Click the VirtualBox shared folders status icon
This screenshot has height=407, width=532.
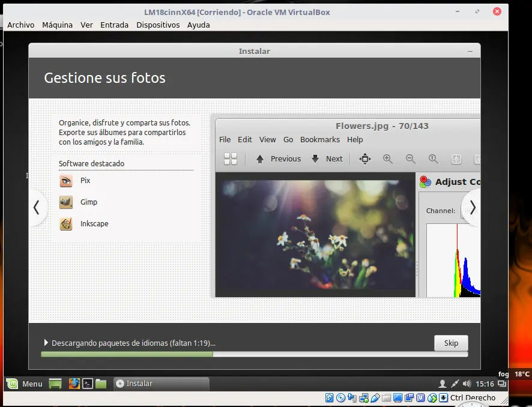pyautogui.click(x=387, y=398)
